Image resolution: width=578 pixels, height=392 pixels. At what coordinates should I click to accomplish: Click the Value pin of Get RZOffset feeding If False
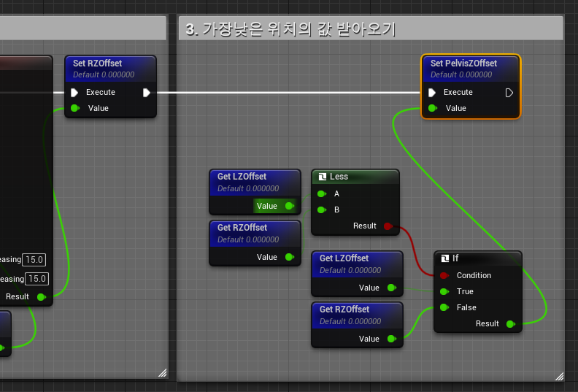(392, 339)
